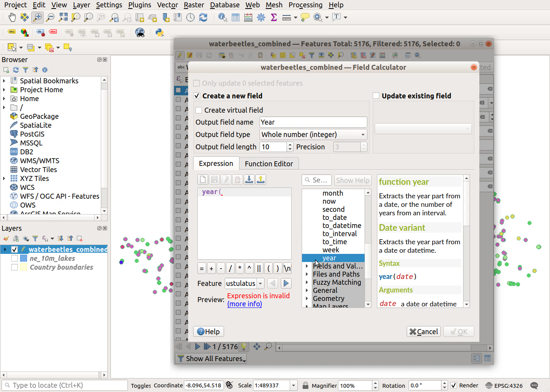Show the Country boundaries layer
The height and width of the screenshot is (392, 550).
(x=15, y=267)
